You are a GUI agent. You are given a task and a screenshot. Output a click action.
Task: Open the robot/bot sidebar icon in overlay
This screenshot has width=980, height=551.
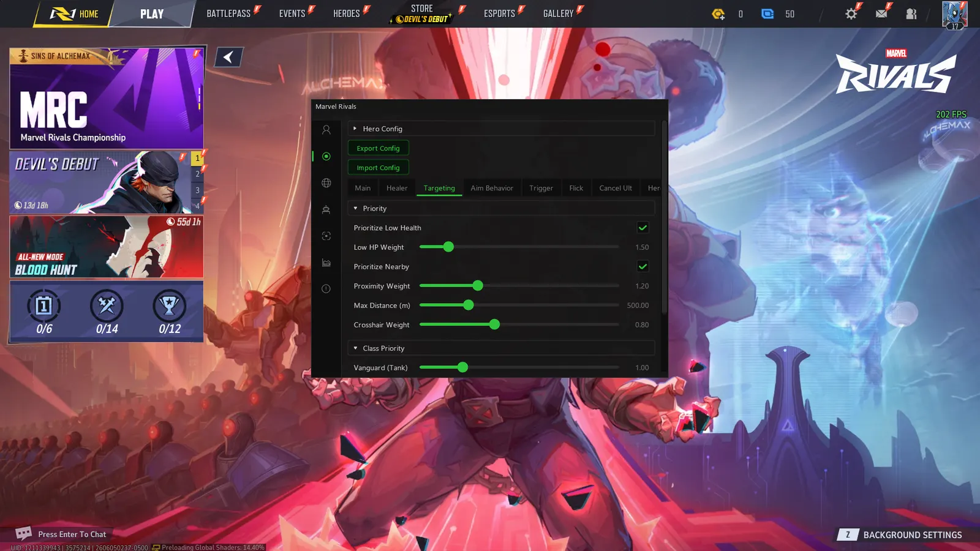tap(326, 209)
